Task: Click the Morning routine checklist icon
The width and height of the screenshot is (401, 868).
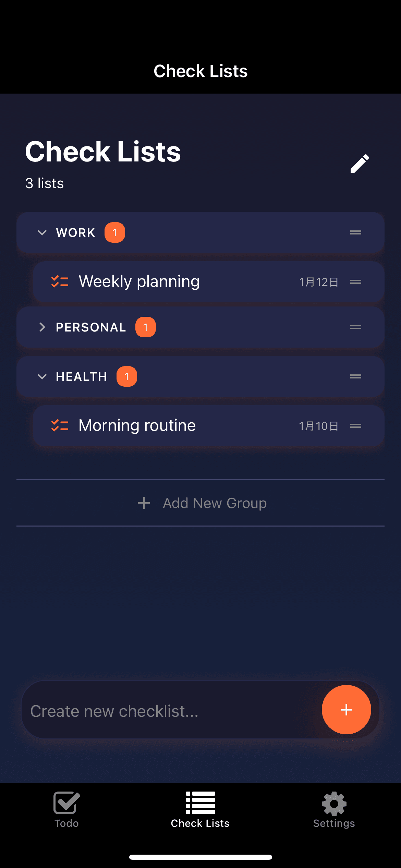Action: pos(60,425)
